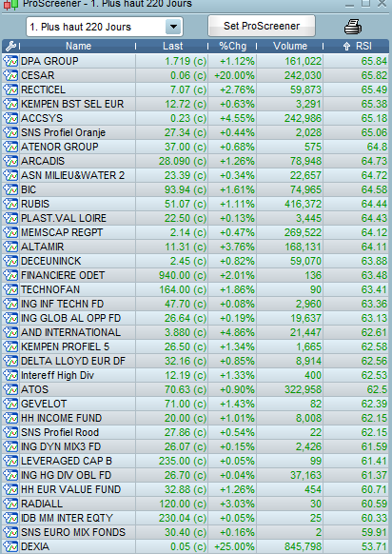392x554 pixels.
Task: Sort by the Volume column header
Action: point(290,47)
